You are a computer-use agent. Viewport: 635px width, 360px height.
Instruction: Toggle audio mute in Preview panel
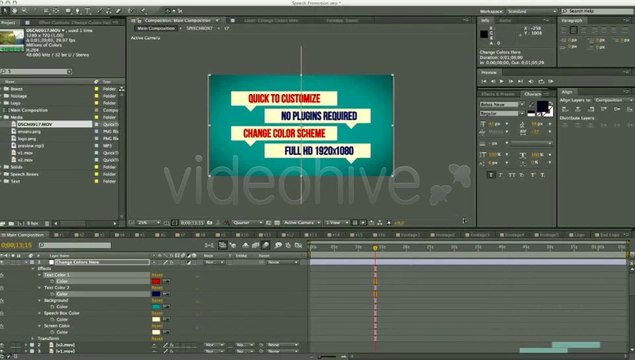(531, 81)
